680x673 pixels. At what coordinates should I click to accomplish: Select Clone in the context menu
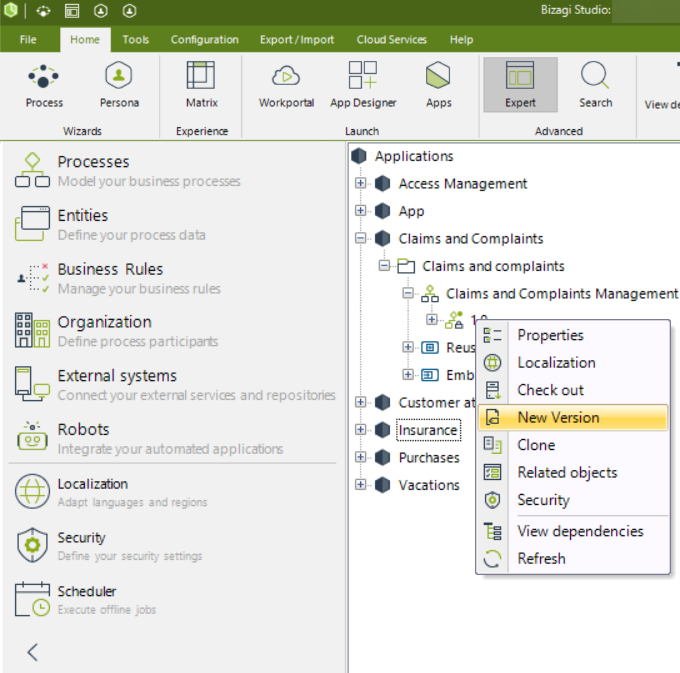coord(536,445)
